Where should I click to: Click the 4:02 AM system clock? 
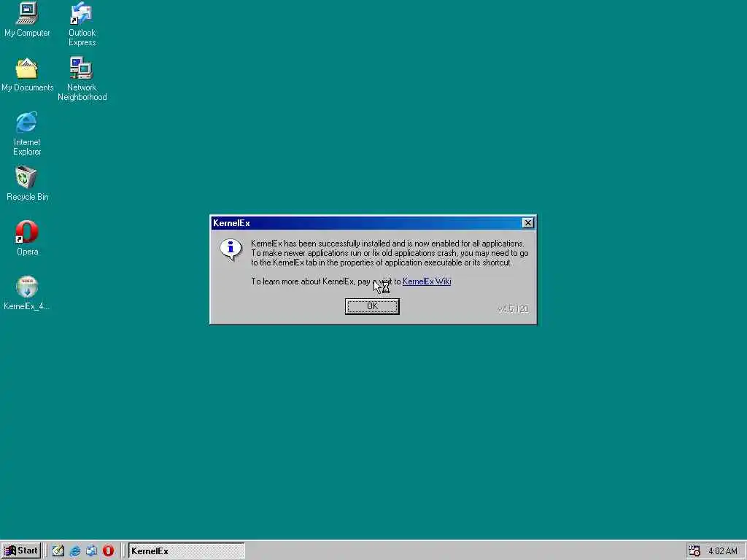click(723, 551)
